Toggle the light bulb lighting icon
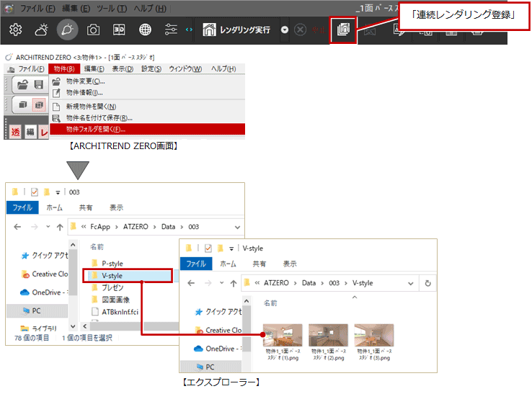Viewport: 532px width, 394px height. tap(67, 30)
